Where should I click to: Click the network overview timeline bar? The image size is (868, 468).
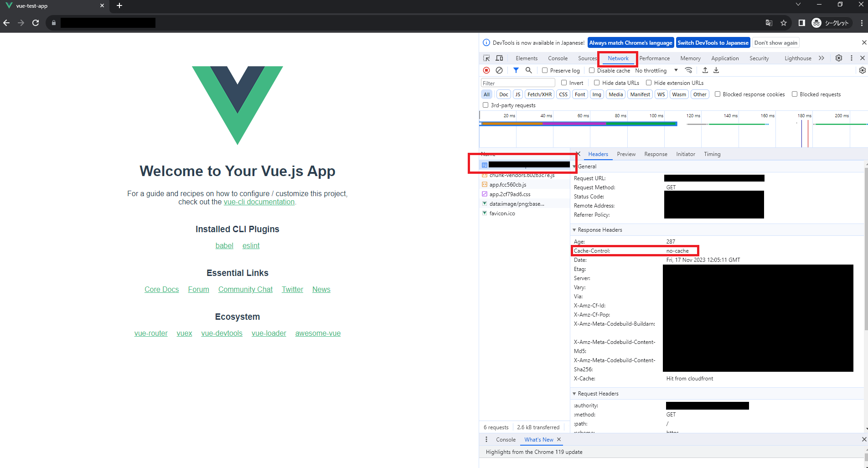[x=578, y=124]
